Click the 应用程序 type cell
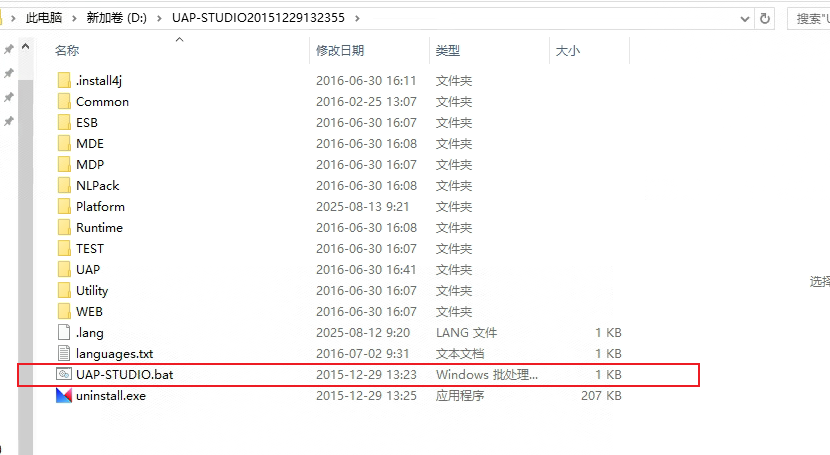 [x=460, y=396]
